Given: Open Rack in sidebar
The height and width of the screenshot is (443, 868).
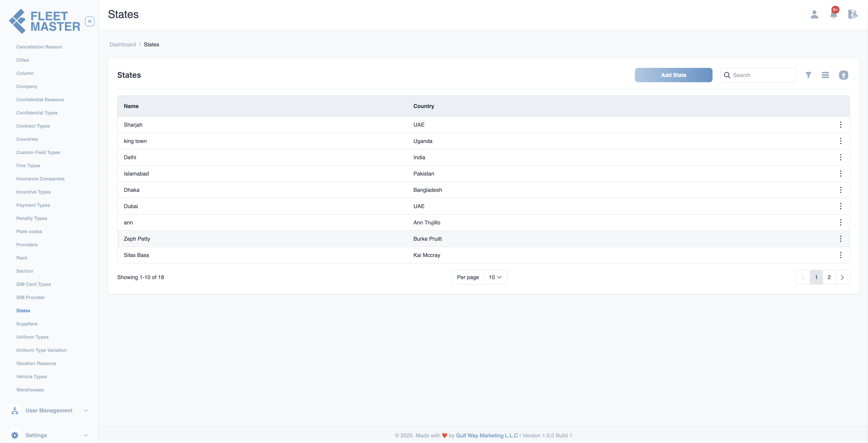Looking at the screenshot, I should pyautogui.click(x=22, y=258).
